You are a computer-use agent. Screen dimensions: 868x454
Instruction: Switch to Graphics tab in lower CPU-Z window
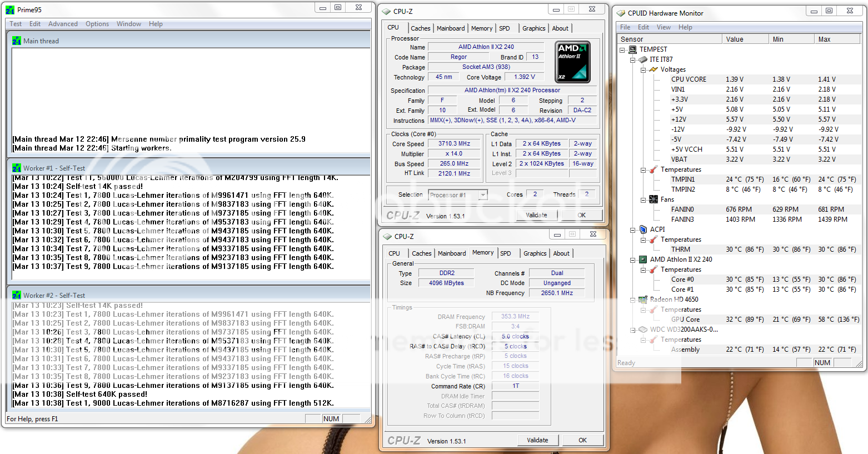coord(535,253)
